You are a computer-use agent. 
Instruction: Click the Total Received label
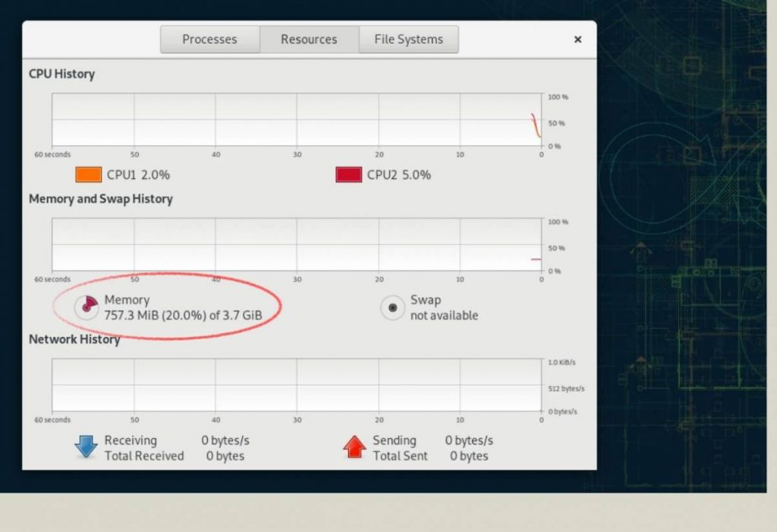click(x=144, y=456)
